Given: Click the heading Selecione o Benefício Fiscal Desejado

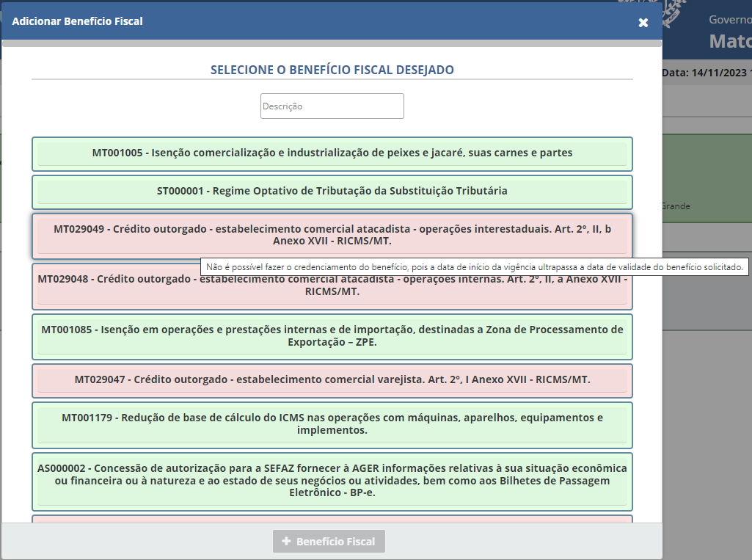Looking at the screenshot, I should point(332,70).
